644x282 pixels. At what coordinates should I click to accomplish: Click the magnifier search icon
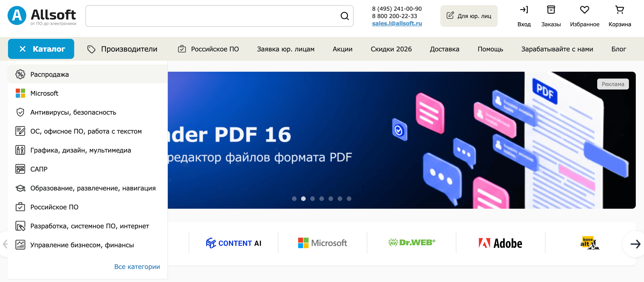click(x=344, y=16)
